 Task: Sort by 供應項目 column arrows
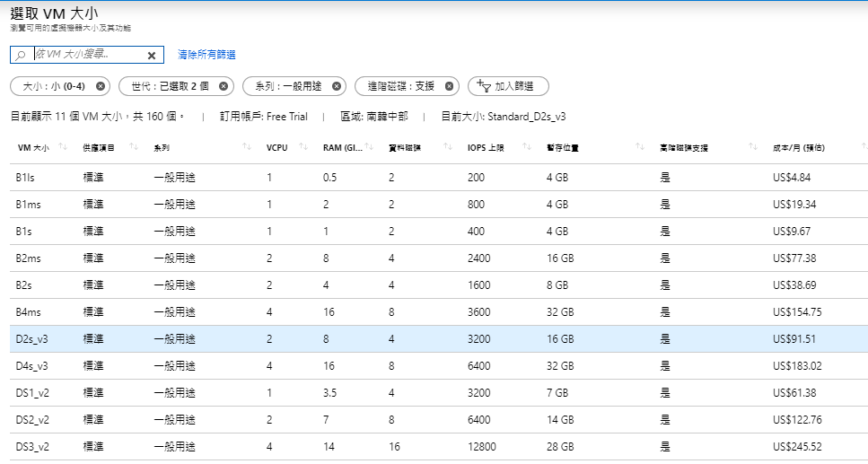pyautogui.click(x=134, y=146)
